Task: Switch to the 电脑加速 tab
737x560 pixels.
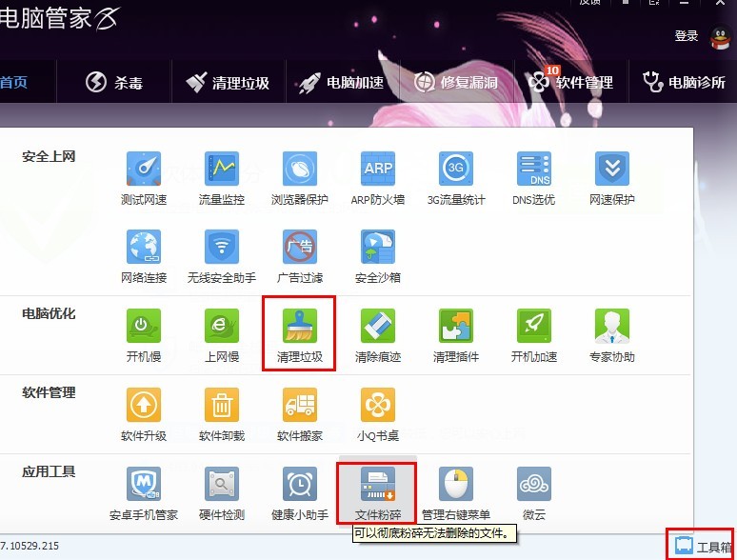Action: (x=341, y=82)
